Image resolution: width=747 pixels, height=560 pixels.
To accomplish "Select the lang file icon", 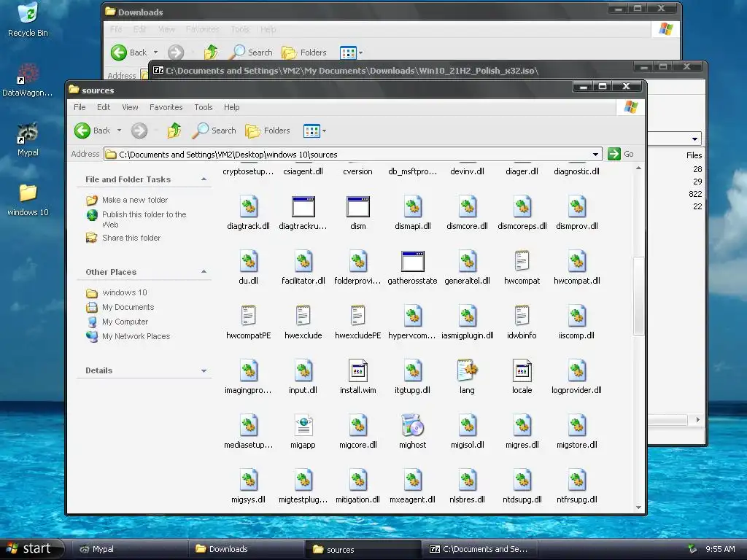I will coord(467,370).
